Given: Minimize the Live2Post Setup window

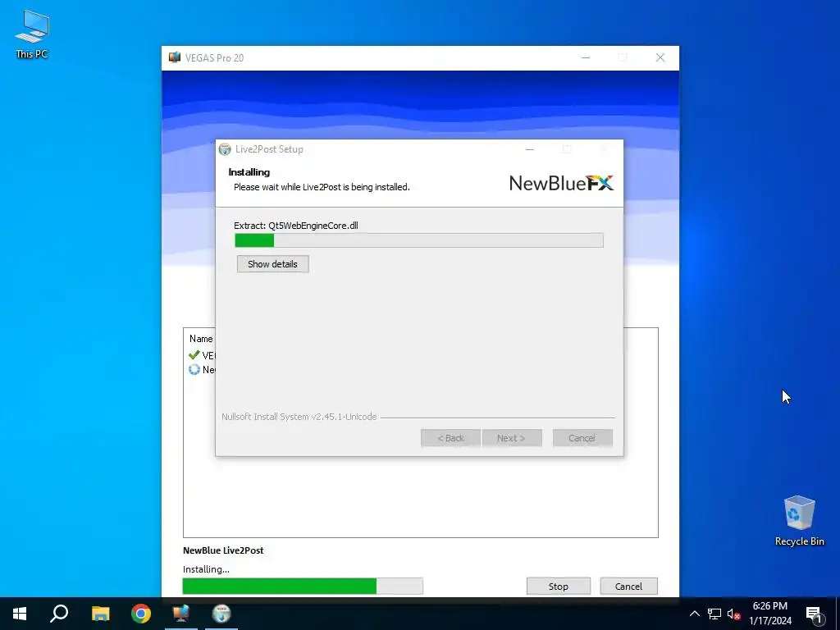Looking at the screenshot, I should [530, 149].
